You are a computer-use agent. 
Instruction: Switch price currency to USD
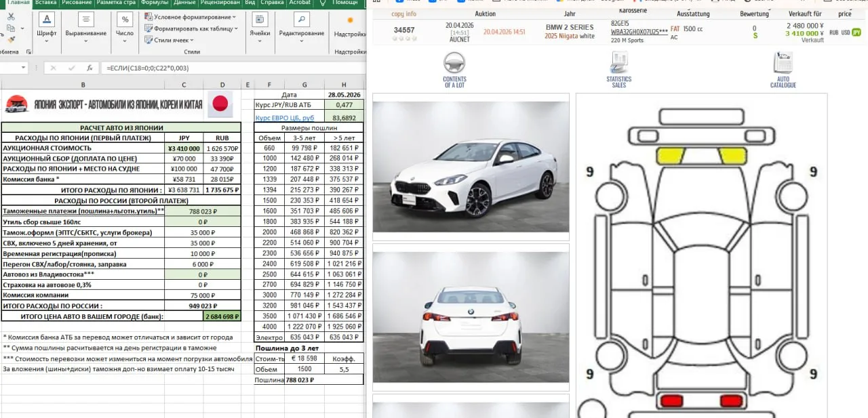click(846, 33)
